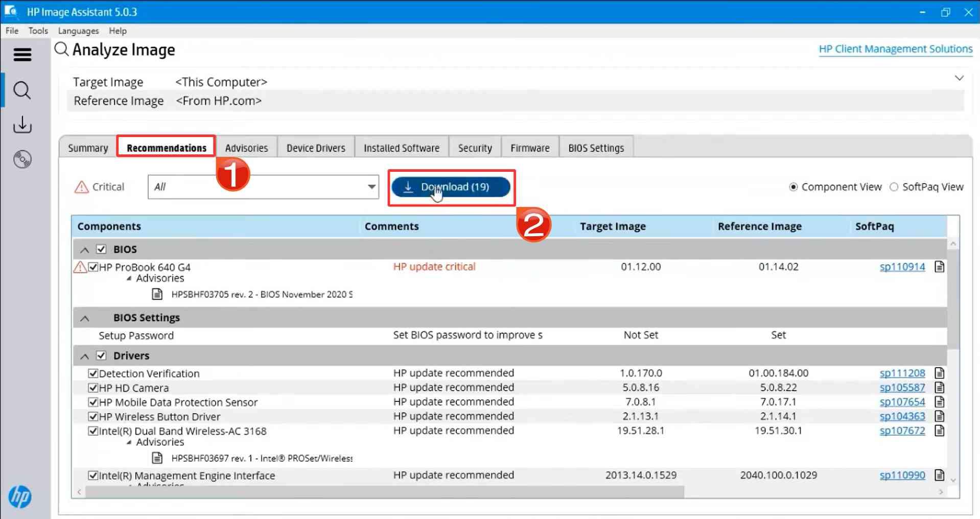Select the Analyze magnifier sidebar icon

coord(22,91)
